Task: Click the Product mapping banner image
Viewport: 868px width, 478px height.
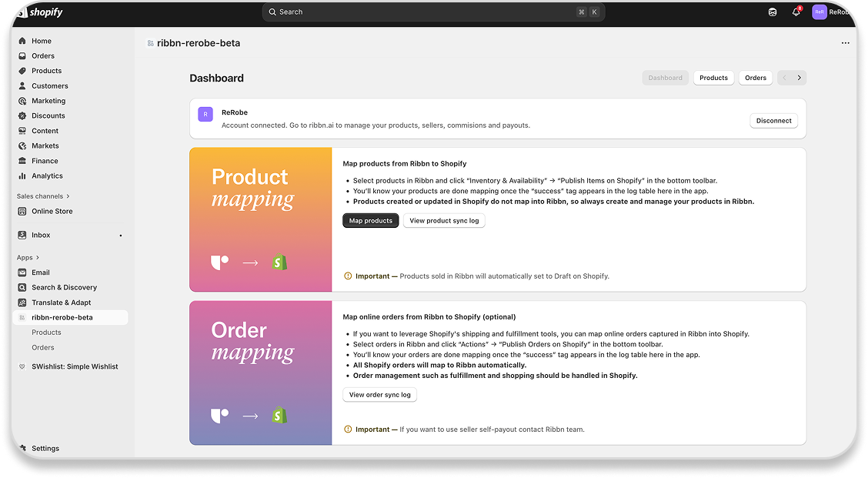Action: point(261,219)
